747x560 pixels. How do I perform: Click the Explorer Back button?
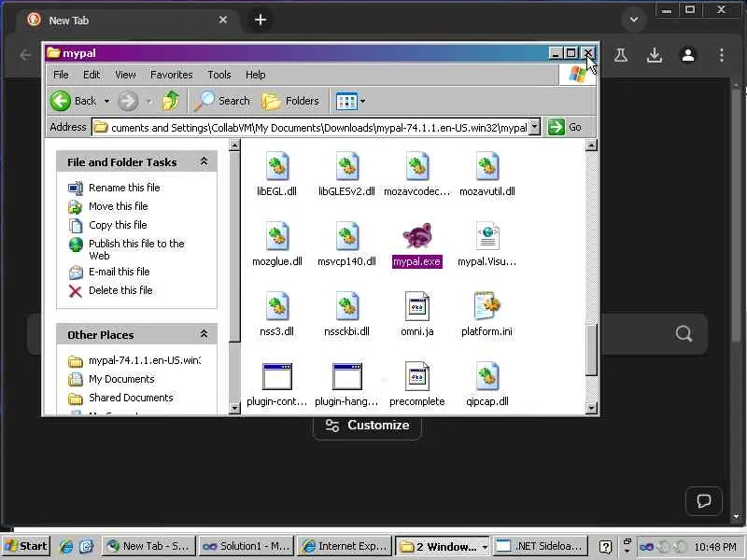click(73, 101)
